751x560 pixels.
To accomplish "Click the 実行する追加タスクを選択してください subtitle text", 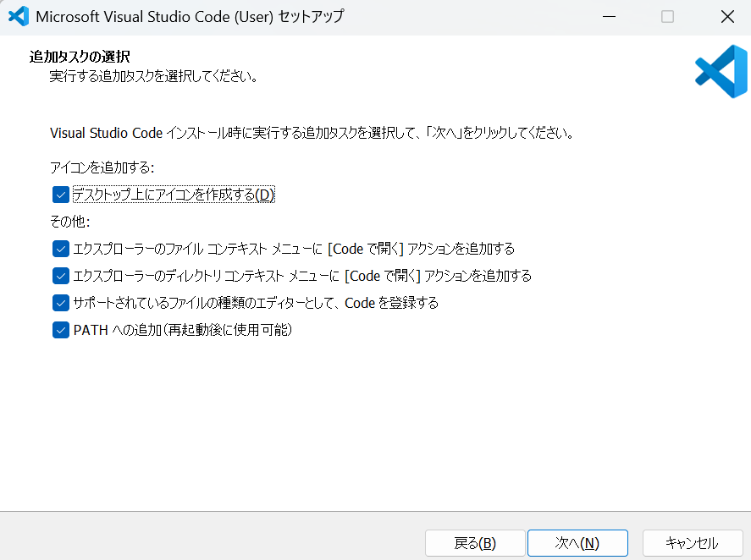I will (x=153, y=77).
